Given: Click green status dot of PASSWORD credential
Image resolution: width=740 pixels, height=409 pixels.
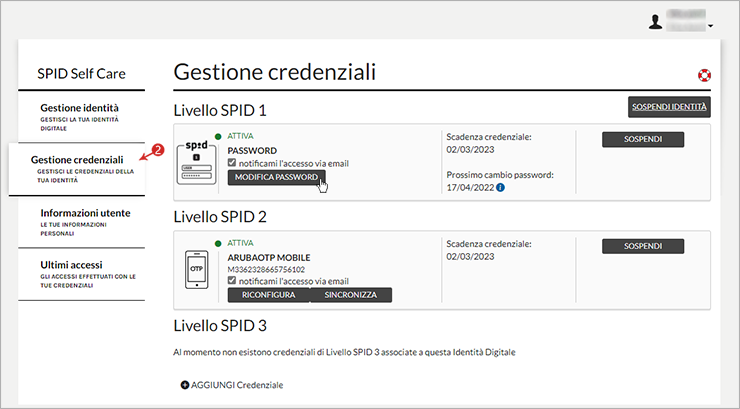Looking at the screenshot, I should [218, 137].
